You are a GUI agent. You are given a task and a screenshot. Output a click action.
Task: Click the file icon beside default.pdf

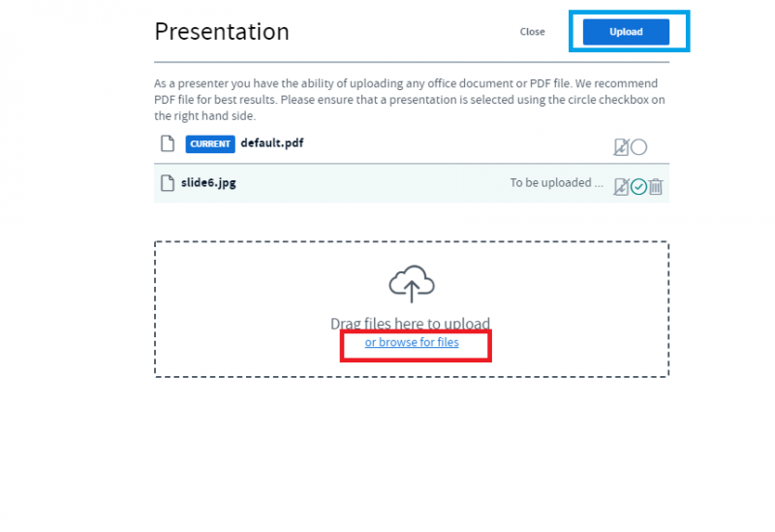167,143
